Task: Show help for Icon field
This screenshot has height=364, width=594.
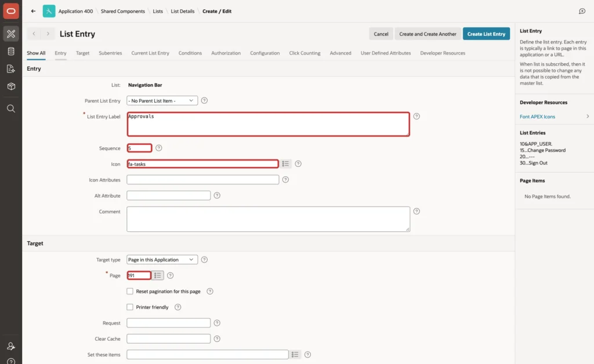Action: 298,164
